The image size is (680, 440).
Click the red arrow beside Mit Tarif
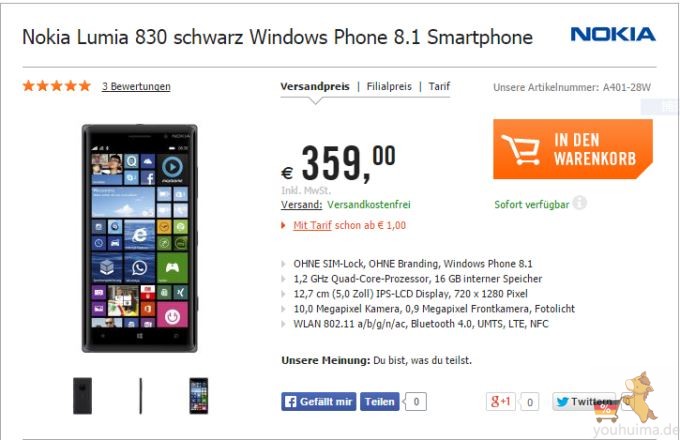tap(284, 225)
